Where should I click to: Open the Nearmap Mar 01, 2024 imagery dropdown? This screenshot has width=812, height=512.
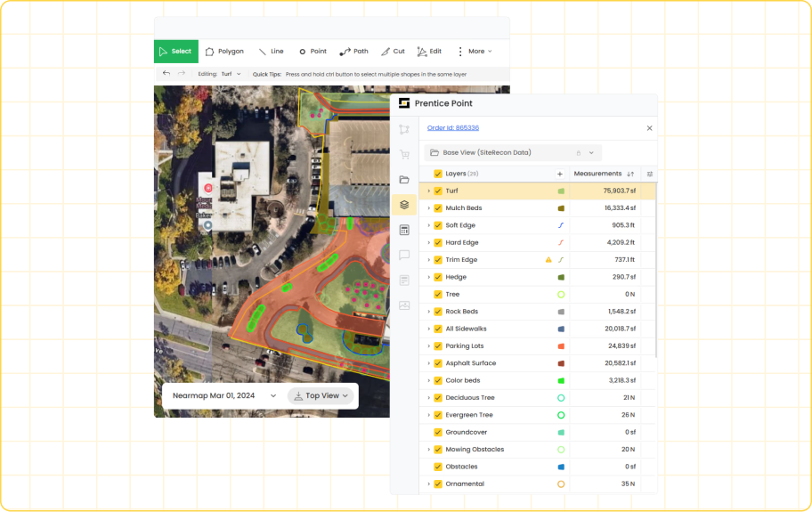(x=224, y=395)
